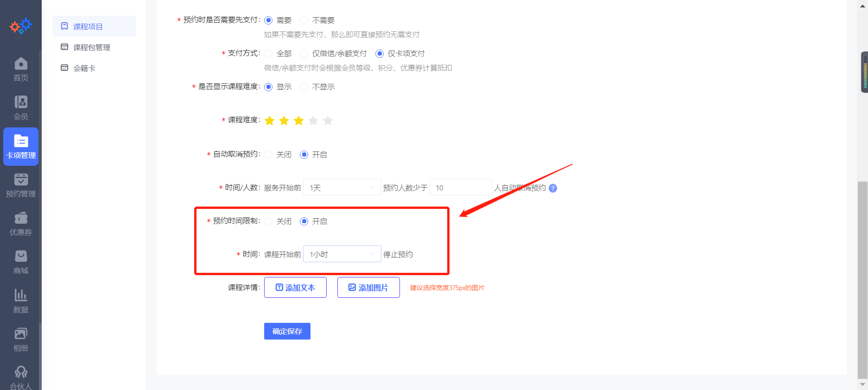Expand the 1小时 stop-booking dropdown
Screen dimensions: 868x390
342,254
